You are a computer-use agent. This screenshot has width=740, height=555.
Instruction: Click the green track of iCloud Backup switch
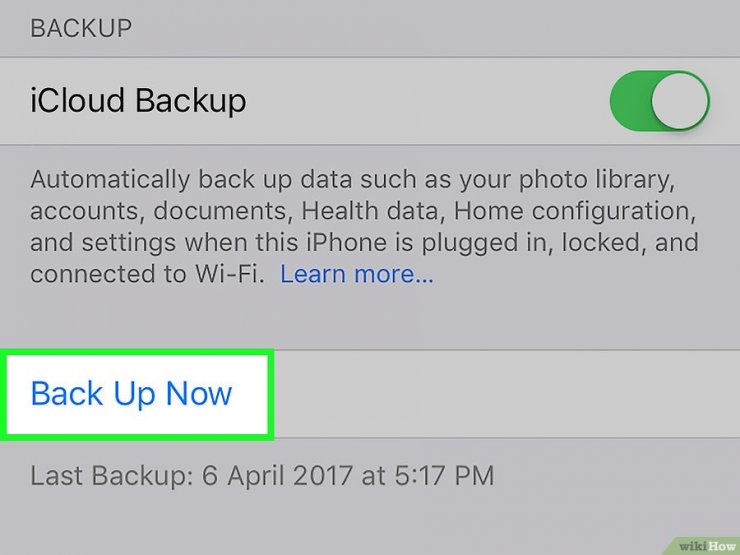(x=630, y=101)
